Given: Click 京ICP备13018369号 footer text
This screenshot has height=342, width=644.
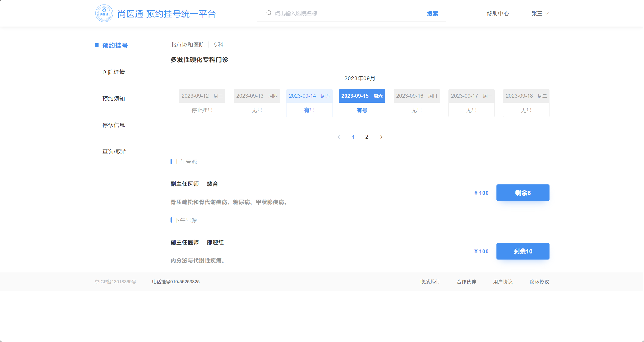Looking at the screenshot, I should [115, 282].
